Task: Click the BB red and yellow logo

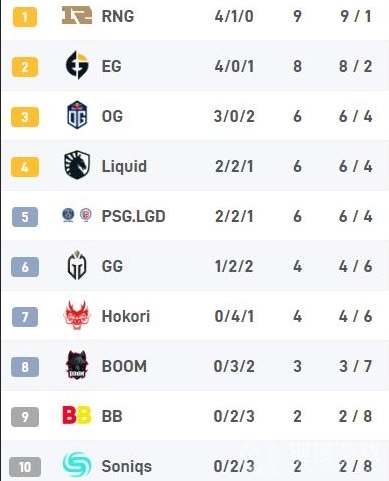Action: coord(77,415)
